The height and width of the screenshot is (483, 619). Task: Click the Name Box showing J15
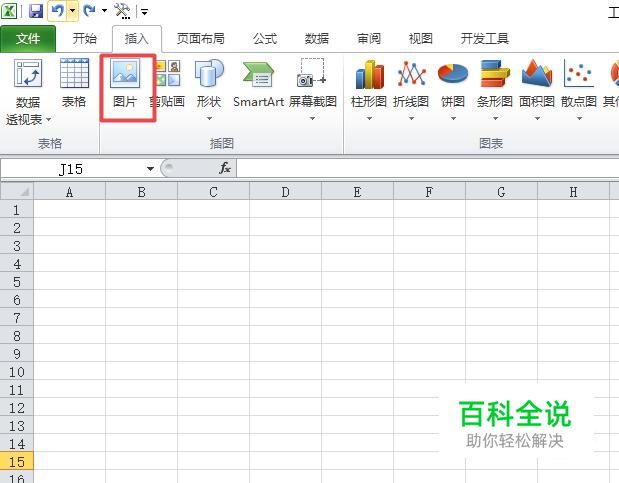tap(73, 169)
